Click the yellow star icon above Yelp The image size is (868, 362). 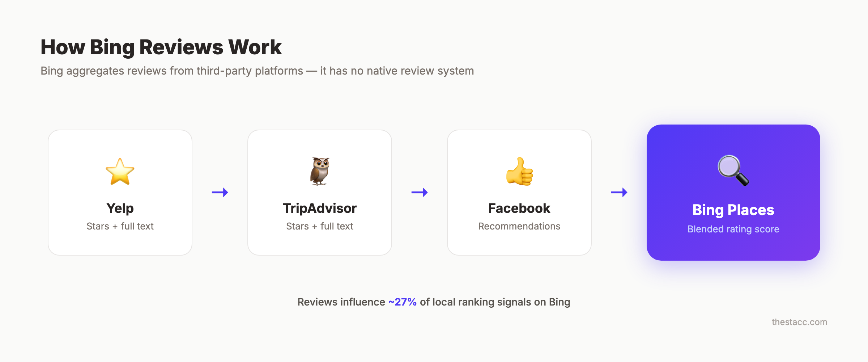(x=120, y=172)
